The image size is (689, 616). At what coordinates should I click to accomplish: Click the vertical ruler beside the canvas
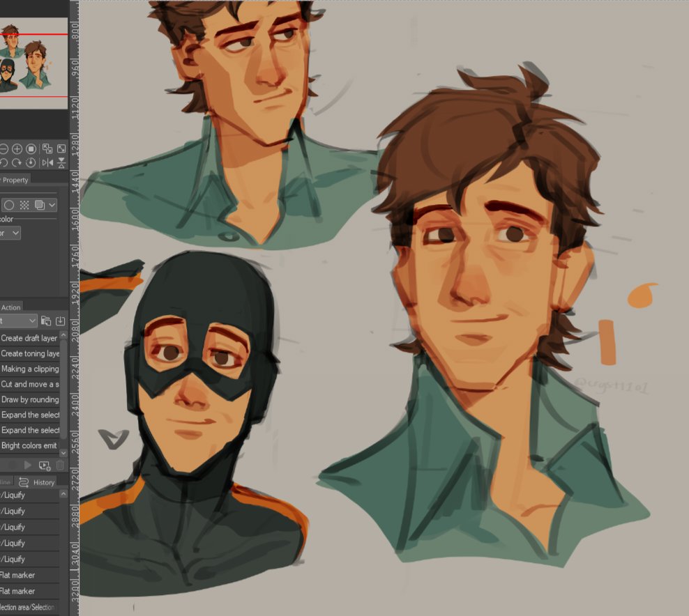click(x=74, y=307)
